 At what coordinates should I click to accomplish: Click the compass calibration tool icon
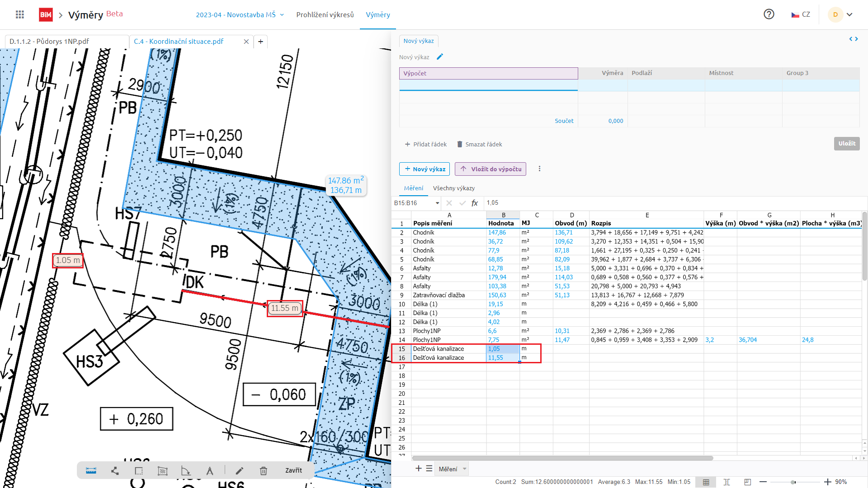tap(210, 471)
